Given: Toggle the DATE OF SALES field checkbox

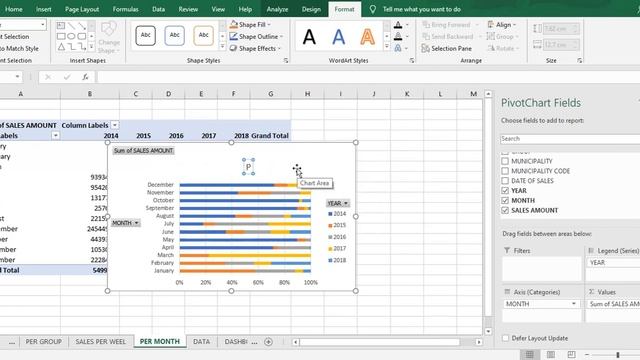Looking at the screenshot, I should coord(505,180).
